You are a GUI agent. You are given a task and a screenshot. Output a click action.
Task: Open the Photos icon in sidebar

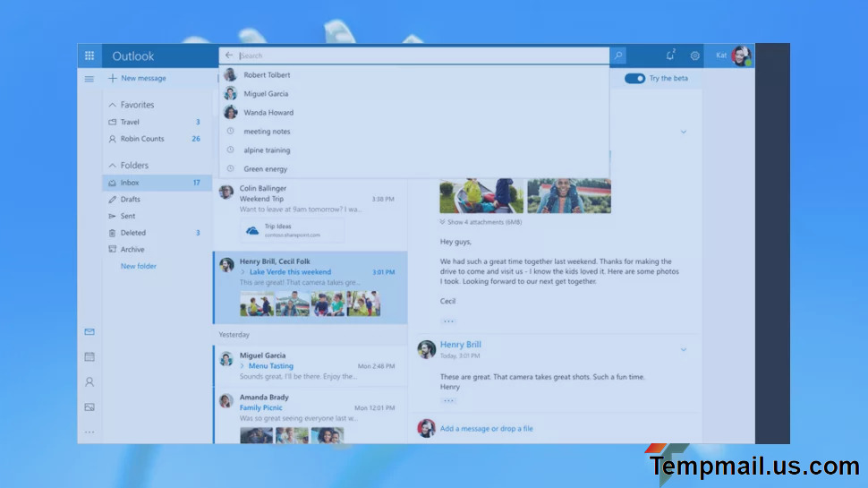pos(89,407)
